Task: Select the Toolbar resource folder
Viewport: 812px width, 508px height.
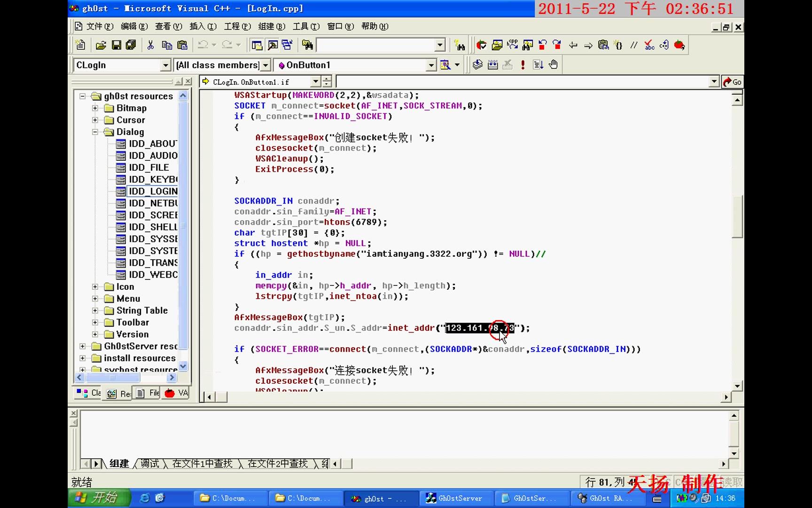Action: [x=133, y=323]
